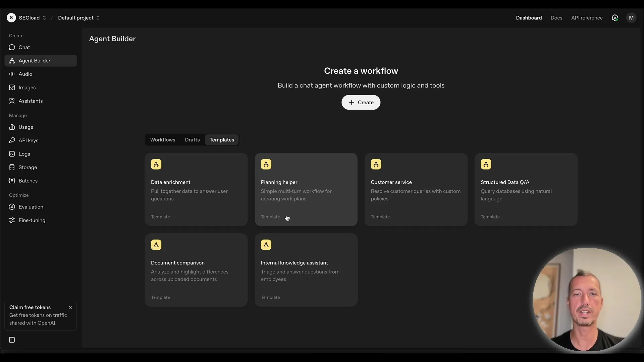Navigate to Assistants
The height and width of the screenshot is (362, 644).
point(30,101)
